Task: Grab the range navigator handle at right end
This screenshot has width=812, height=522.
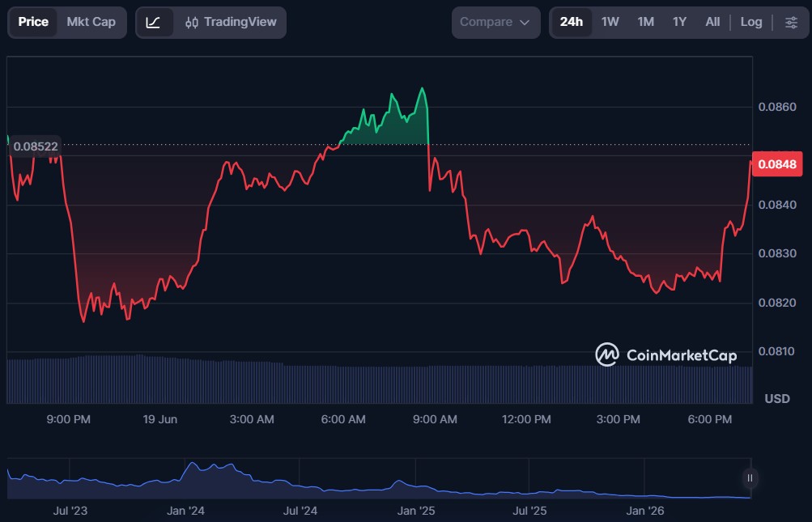Action: (750, 478)
